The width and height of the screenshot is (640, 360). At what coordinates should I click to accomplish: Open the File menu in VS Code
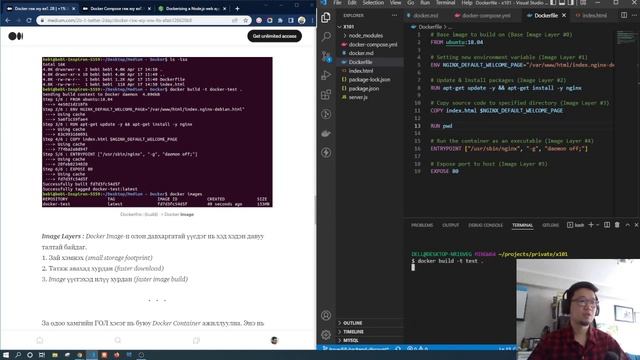[x=337, y=2]
